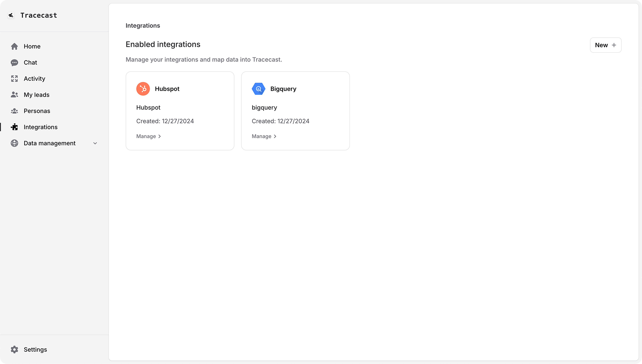Click the Tracecast brand name
This screenshot has width=642, height=364.
click(39, 15)
